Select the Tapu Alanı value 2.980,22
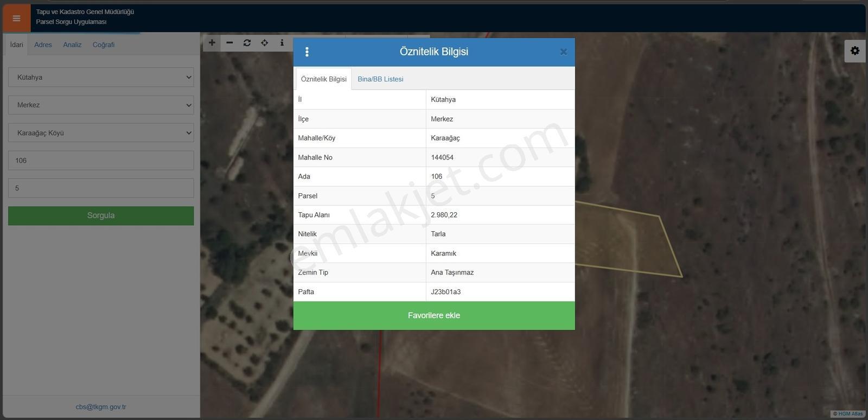Viewport: 868px width, 420px height. click(x=444, y=215)
